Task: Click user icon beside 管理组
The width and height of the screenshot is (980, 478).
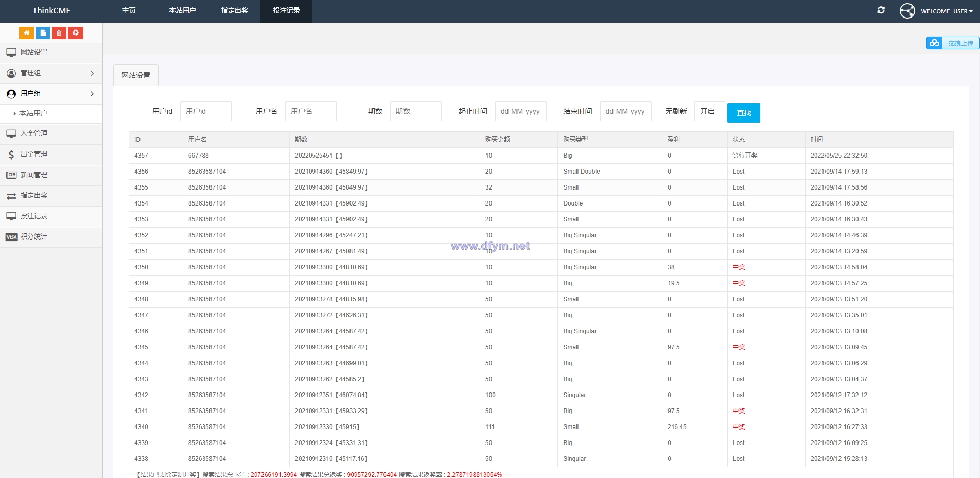Action: pos(11,73)
